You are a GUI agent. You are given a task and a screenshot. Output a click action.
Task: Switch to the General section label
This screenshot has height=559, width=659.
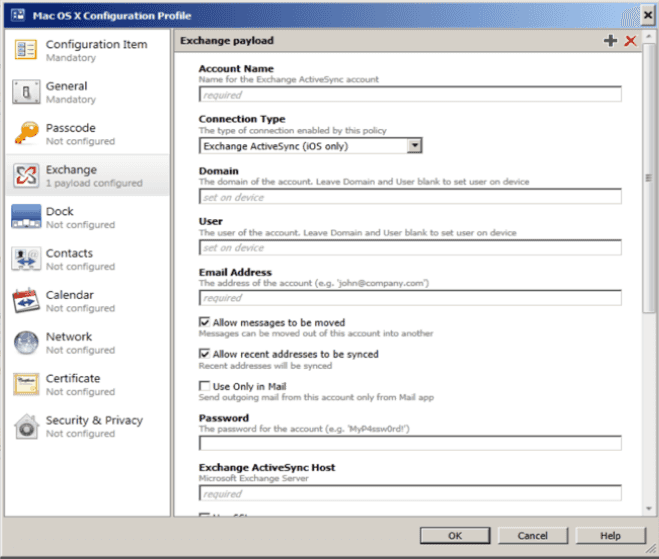click(x=66, y=86)
